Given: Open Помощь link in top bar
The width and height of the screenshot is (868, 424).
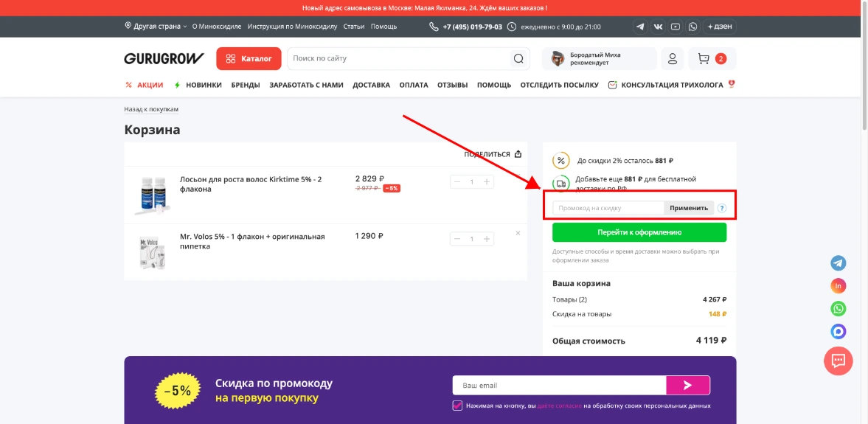Looking at the screenshot, I should coord(383,27).
